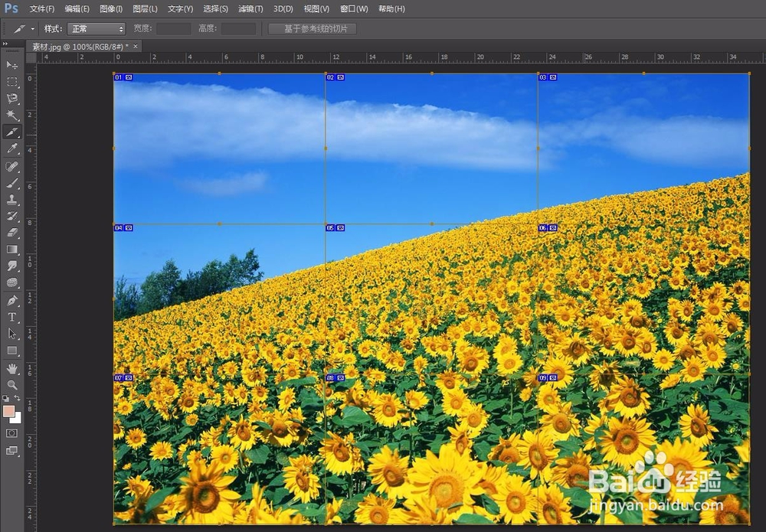
Task: Click the Photoshop Ps logo
Action: click(11, 8)
